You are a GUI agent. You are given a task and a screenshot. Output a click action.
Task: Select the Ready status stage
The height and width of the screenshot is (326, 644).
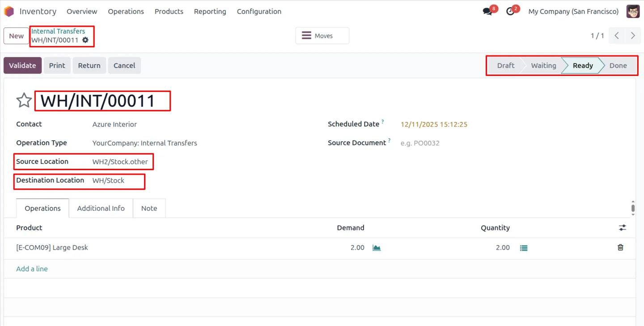point(583,66)
